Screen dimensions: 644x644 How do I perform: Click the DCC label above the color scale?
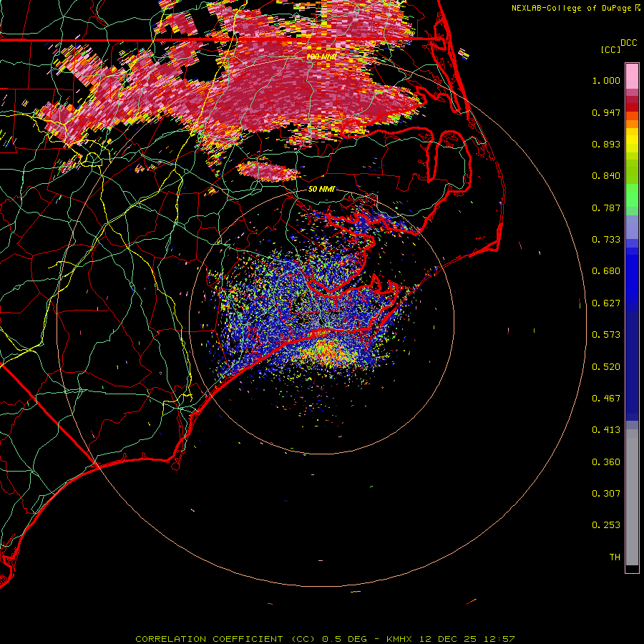(x=628, y=43)
